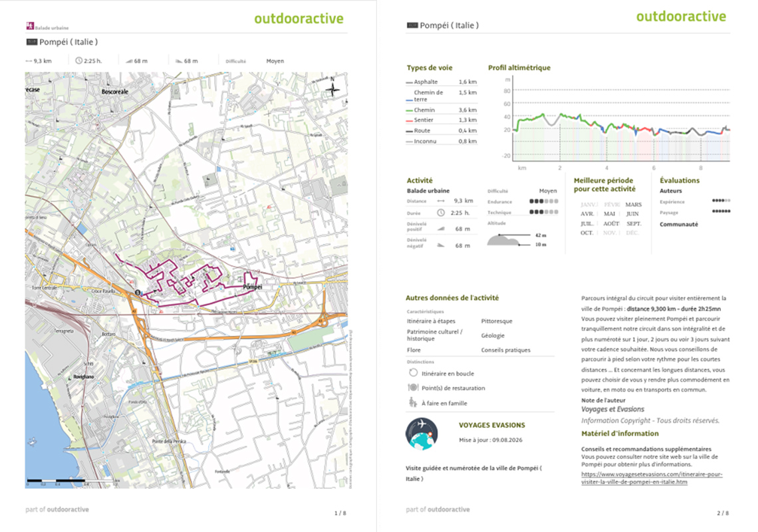Click the Distance arrow icon in Activité section
The height and width of the screenshot is (532, 758).
click(440, 201)
